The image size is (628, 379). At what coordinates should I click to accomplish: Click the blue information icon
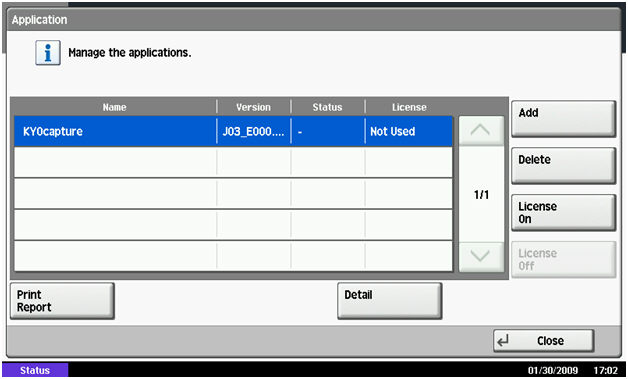tap(48, 52)
